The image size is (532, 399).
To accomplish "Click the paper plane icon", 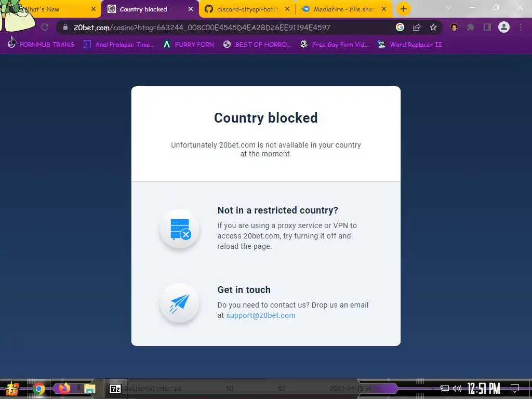I will coord(179,303).
